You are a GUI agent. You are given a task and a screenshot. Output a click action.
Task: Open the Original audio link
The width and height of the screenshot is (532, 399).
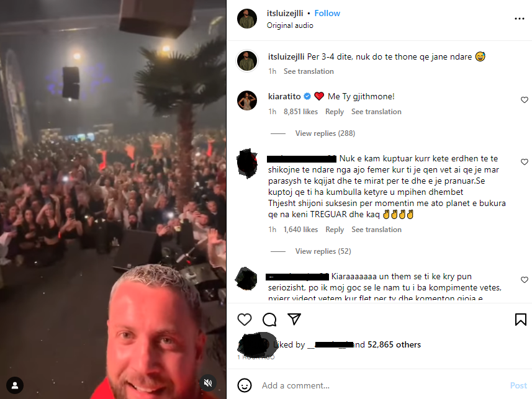click(x=290, y=25)
